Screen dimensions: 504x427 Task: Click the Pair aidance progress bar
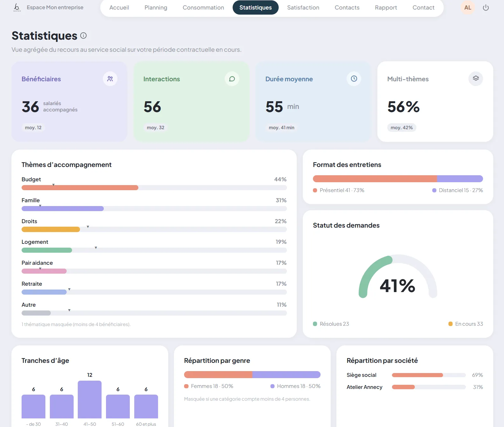[x=154, y=271]
